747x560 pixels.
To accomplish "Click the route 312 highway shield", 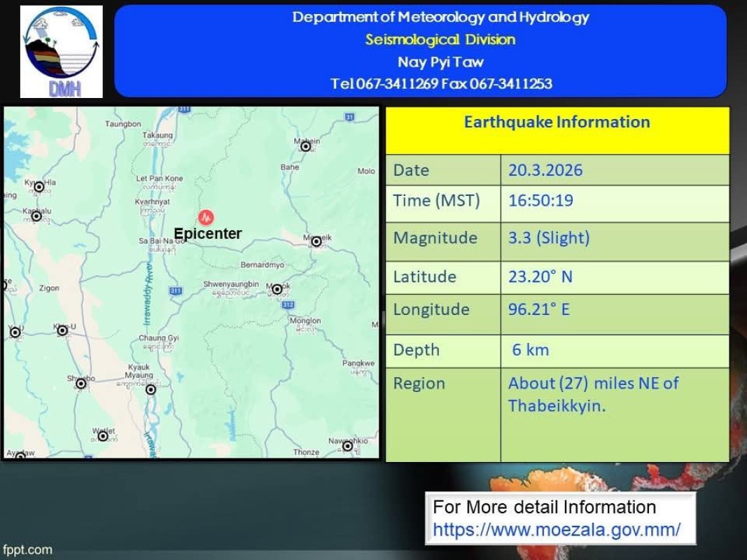I will [x=288, y=304].
